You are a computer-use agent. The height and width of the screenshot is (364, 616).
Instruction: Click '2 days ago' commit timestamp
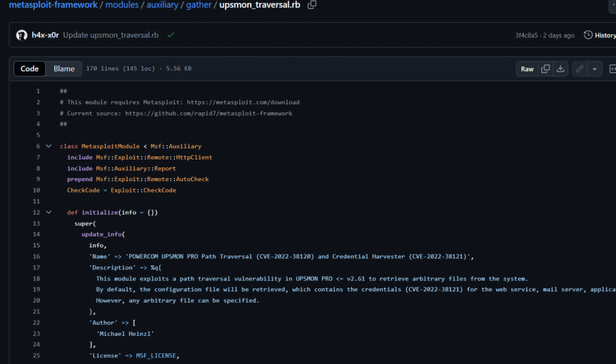559,35
